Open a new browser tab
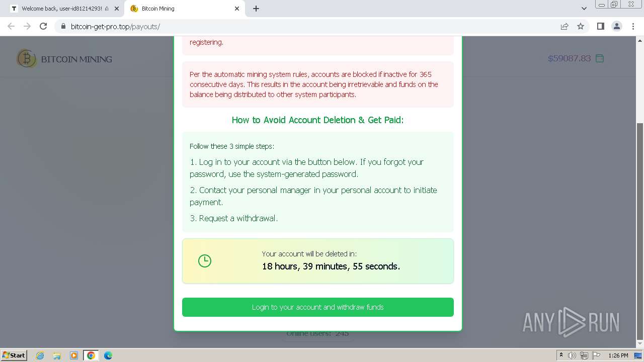 [256, 9]
